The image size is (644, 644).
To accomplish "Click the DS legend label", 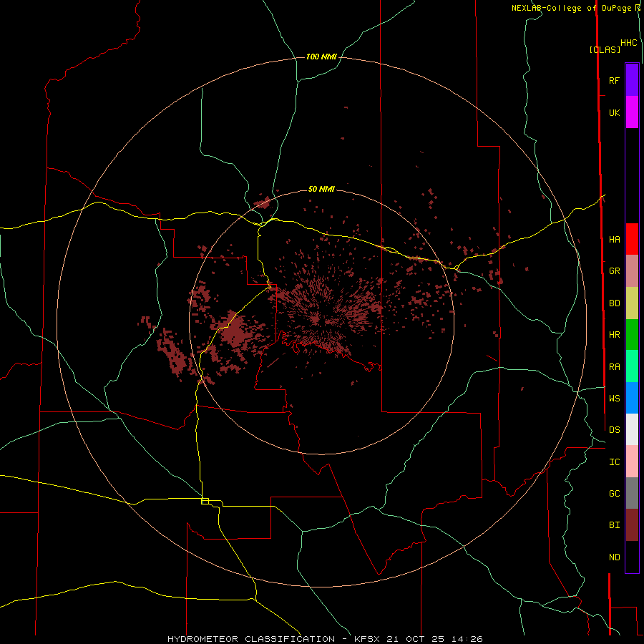I will (614, 429).
